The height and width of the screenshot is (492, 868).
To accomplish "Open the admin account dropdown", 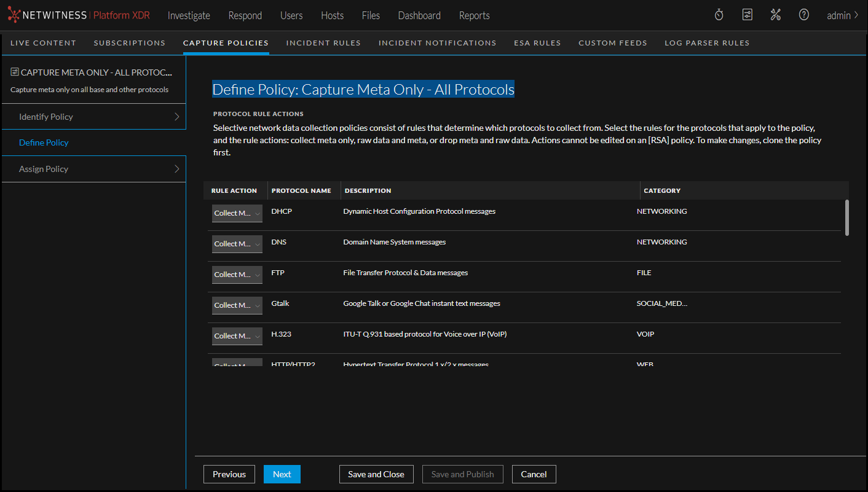I will pyautogui.click(x=842, y=15).
